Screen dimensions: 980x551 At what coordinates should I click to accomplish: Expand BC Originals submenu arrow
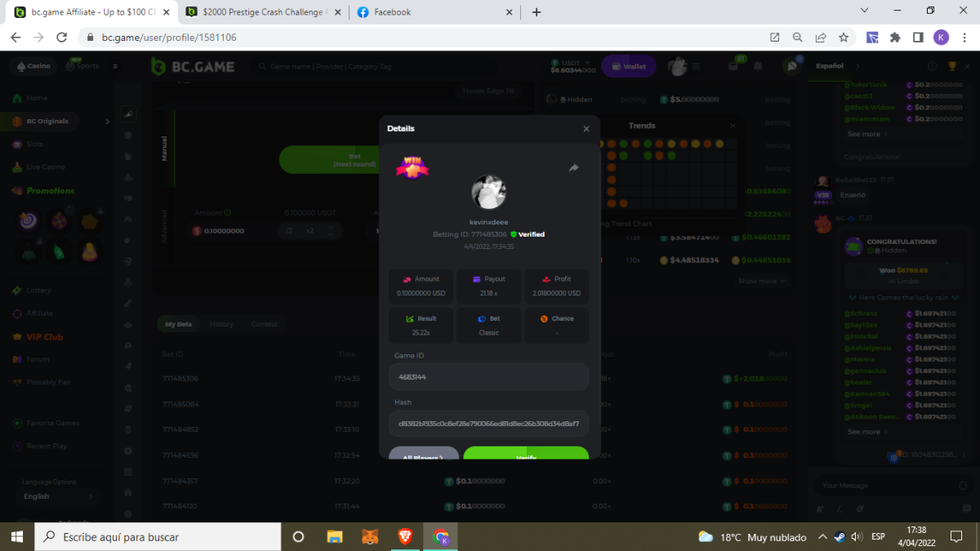(x=107, y=122)
